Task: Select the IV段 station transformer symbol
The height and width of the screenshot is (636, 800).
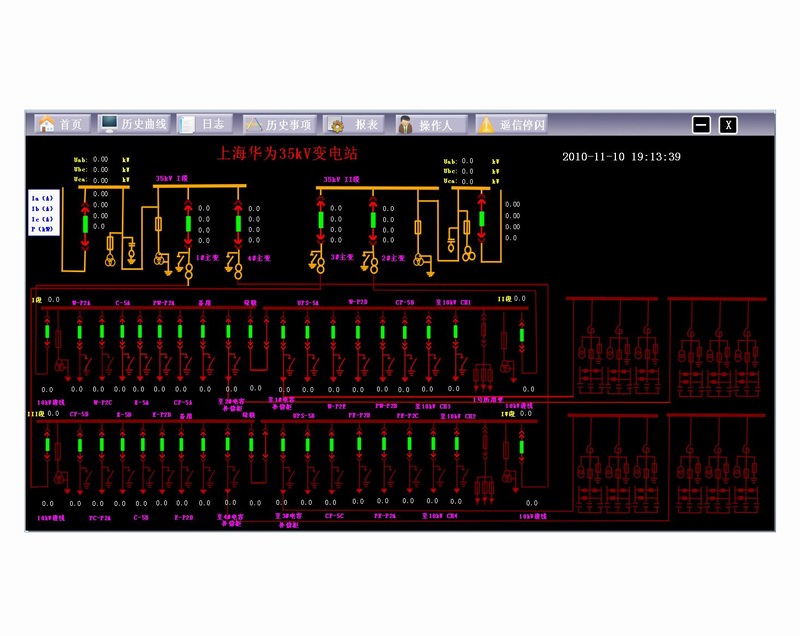Action: (x=507, y=477)
